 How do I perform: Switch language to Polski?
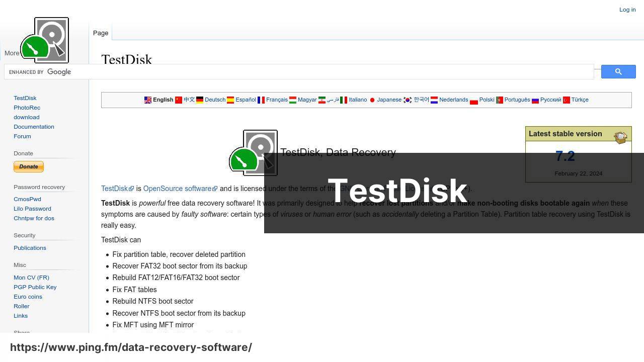click(x=487, y=100)
